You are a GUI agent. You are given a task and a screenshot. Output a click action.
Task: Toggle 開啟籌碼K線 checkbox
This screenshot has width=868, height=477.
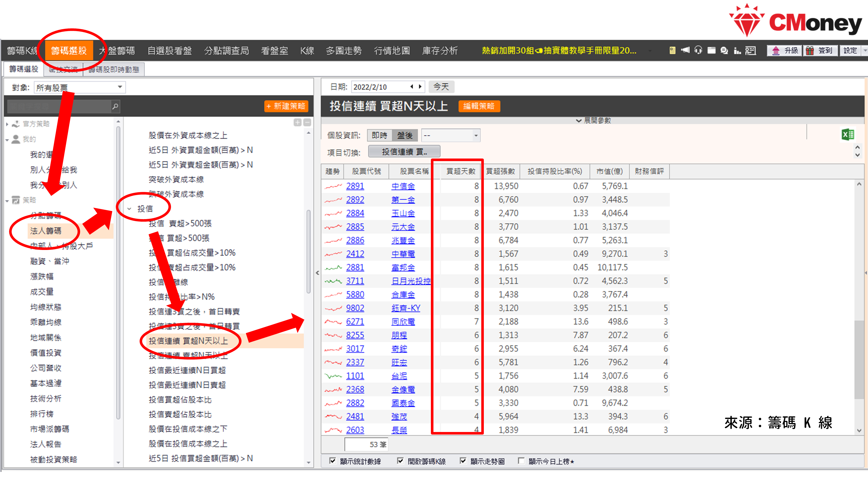tap(400, 461)
